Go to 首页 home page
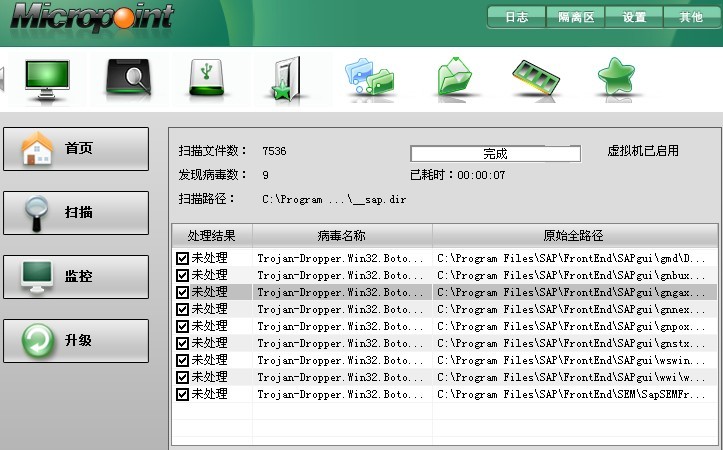Image resolution: width=723 pixels, height=450 pixels. coord(76,149)
